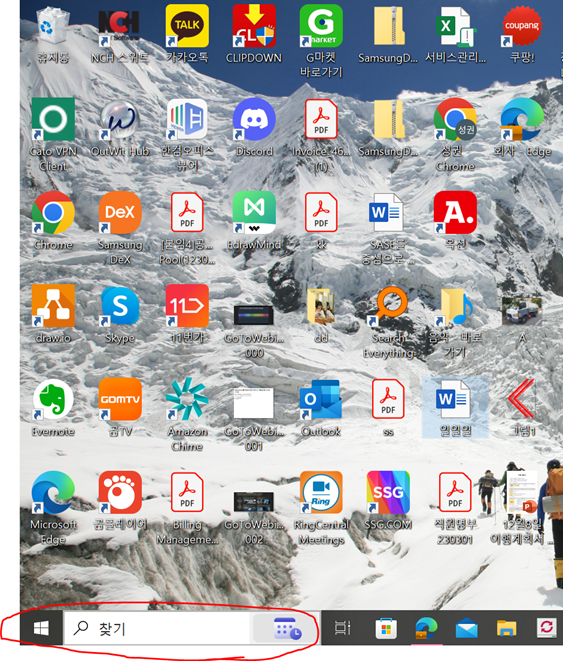Open the dd folder
The width and height of the screenshot is (563, 661).
(x=321, y=307)
